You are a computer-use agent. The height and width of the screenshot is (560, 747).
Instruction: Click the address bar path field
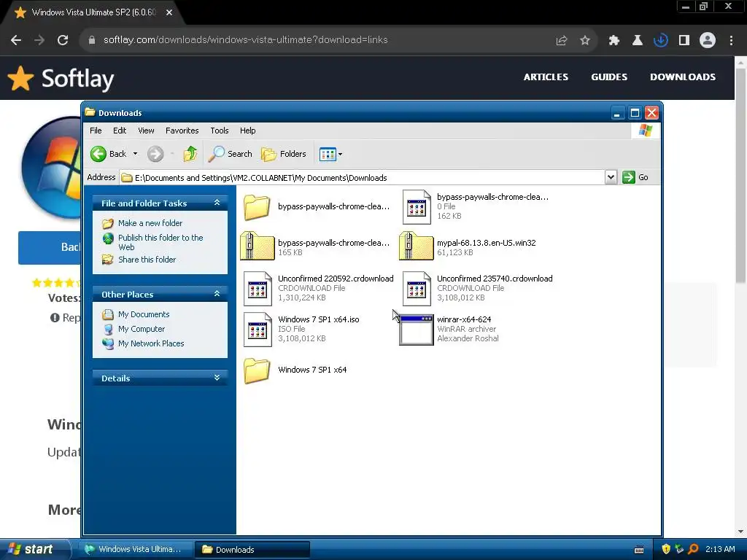pos(362,178)
